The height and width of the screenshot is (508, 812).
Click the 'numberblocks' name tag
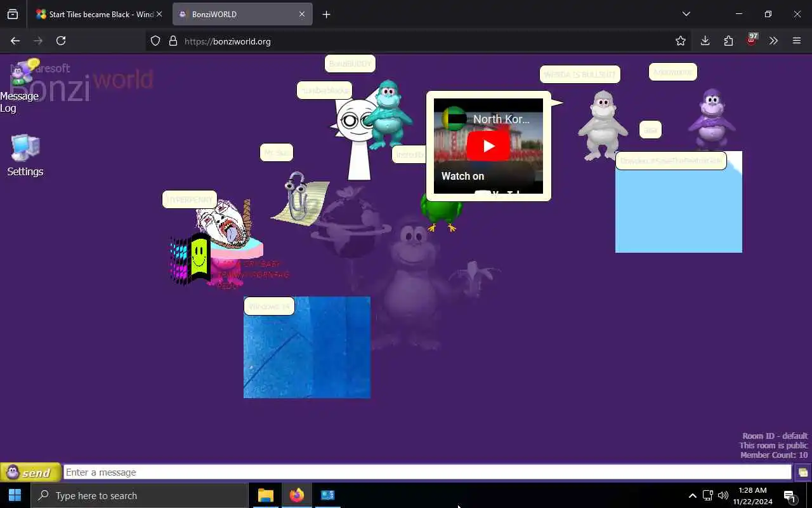pos(324,90)
